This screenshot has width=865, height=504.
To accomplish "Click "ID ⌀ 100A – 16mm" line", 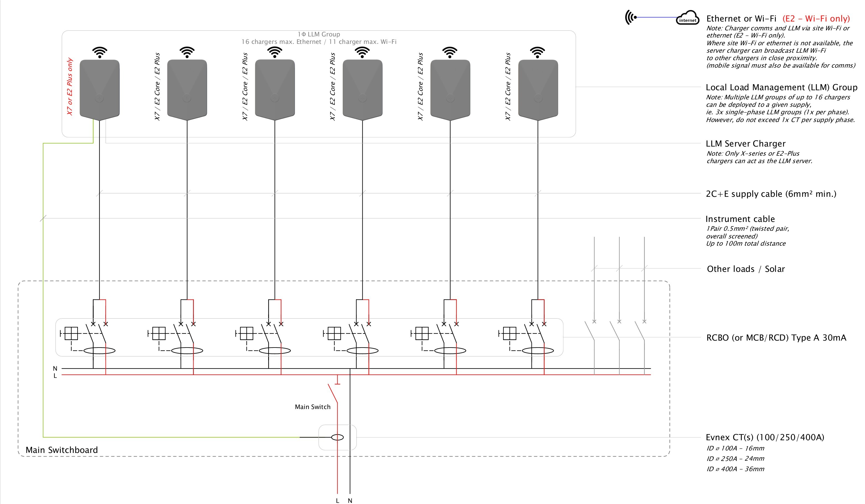I will [x=735, y=449].
